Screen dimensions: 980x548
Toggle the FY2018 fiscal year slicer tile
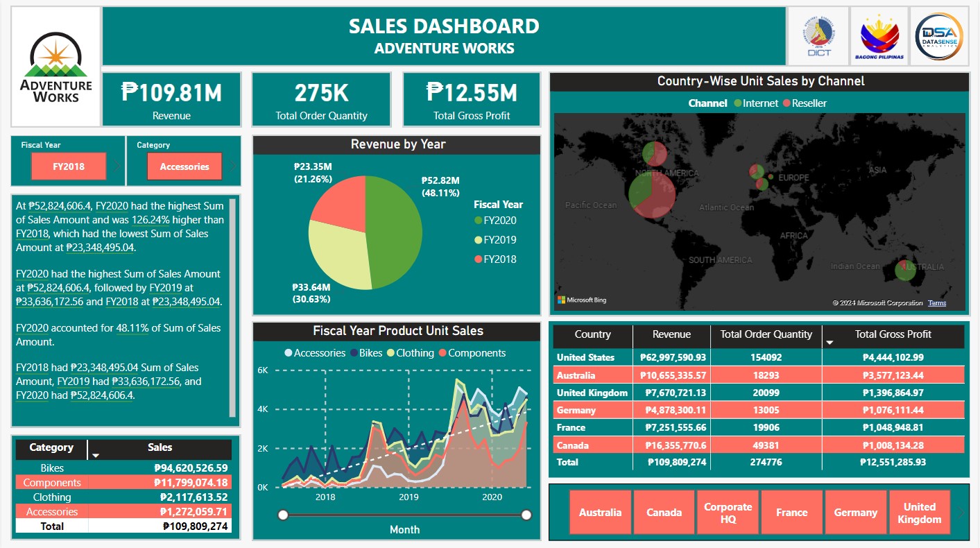[69, 166]
